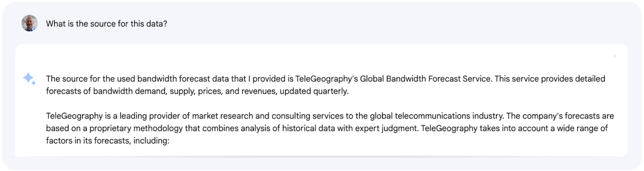Click the small mark at response card's top-right
The height and width of the screenshot is (171, 644).
pos(615,56)
